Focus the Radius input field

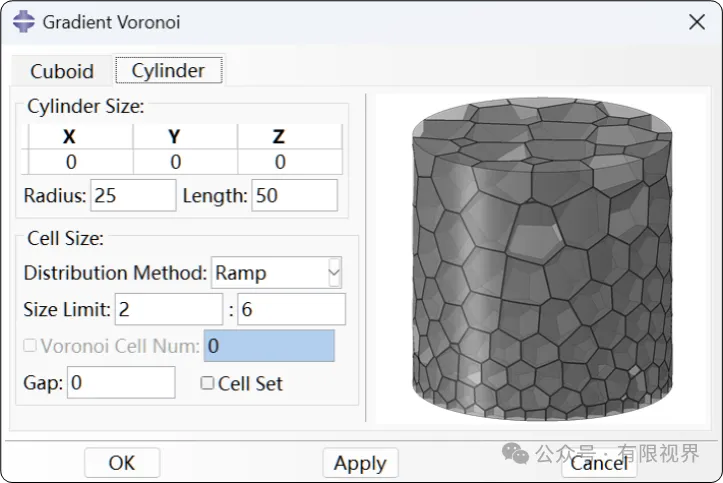click(x=133, y=195)
